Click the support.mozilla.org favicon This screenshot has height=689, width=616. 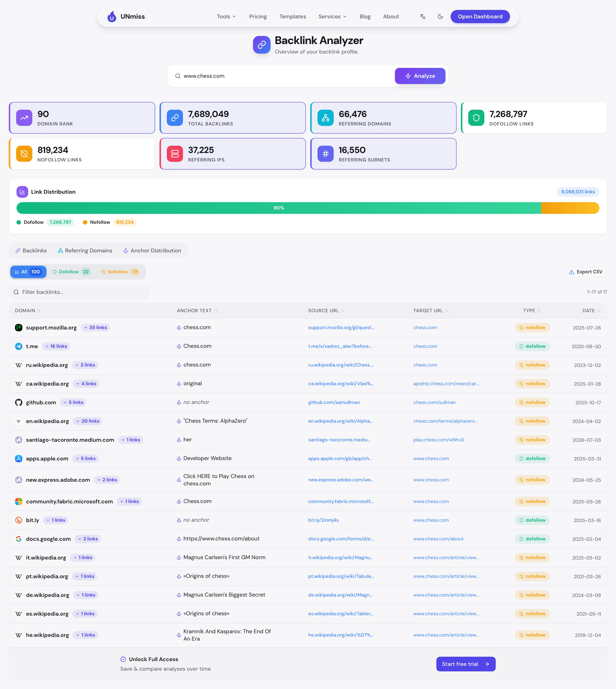pyautogui.click(x=19, y=327)
